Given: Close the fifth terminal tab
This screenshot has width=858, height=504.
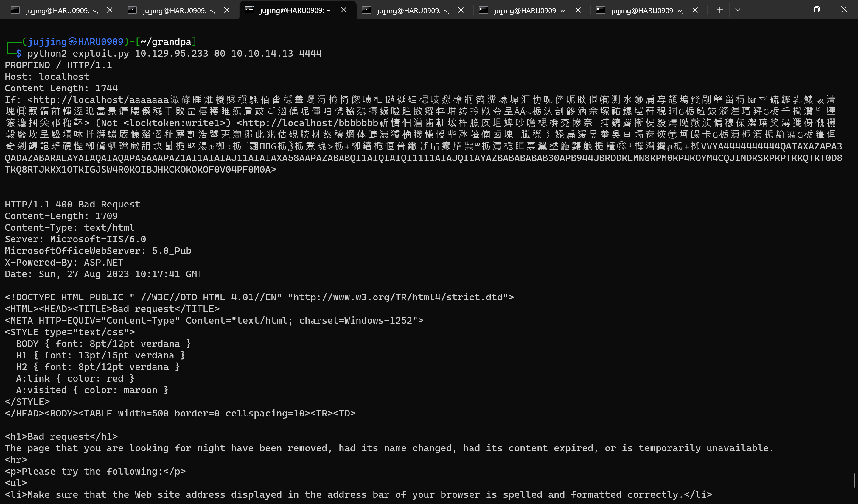Looking at the screenshot, I should tap(578, 10).
